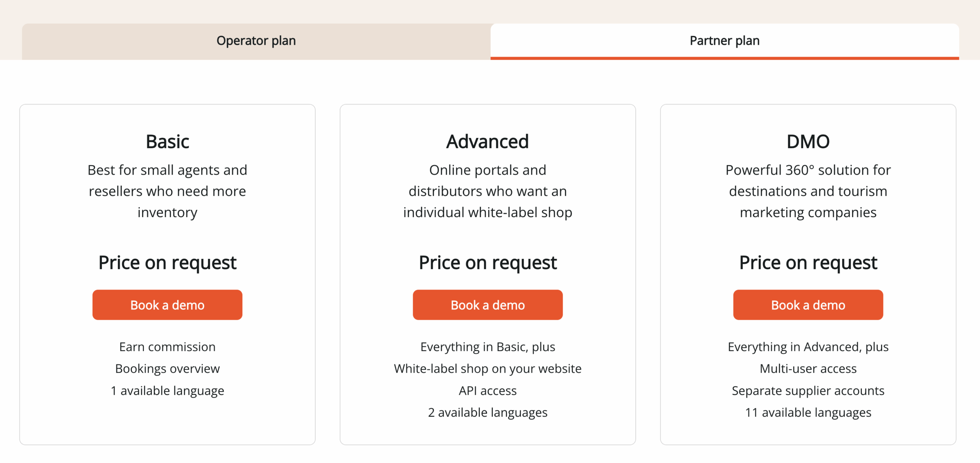Click the DMO plan heading
The width and height of the screenshot is (980, 463).
tap(808, 141)
